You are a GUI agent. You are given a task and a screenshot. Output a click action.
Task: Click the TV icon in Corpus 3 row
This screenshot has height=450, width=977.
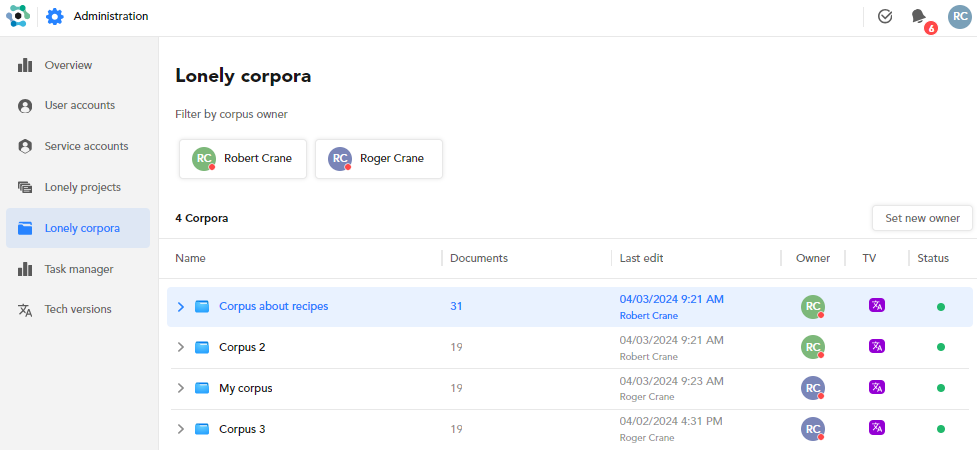coord(877,428)
